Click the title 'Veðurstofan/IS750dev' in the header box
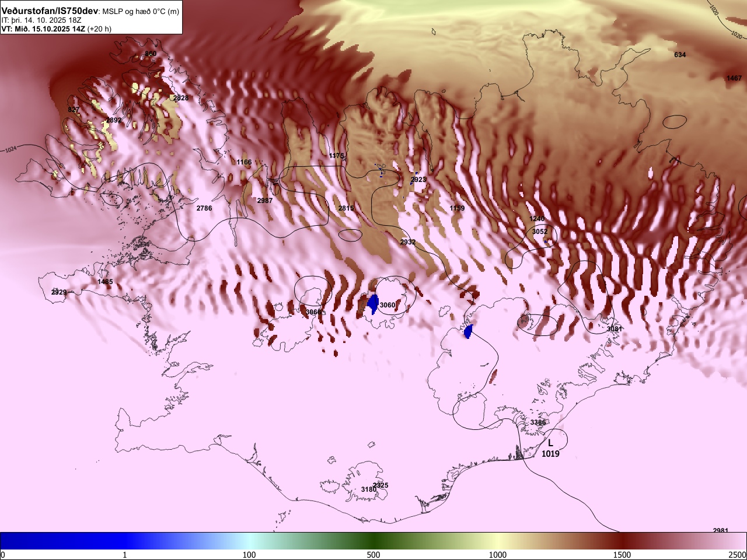Image resolution: width=747 pixels, height=560 pixels. [51, 11]
